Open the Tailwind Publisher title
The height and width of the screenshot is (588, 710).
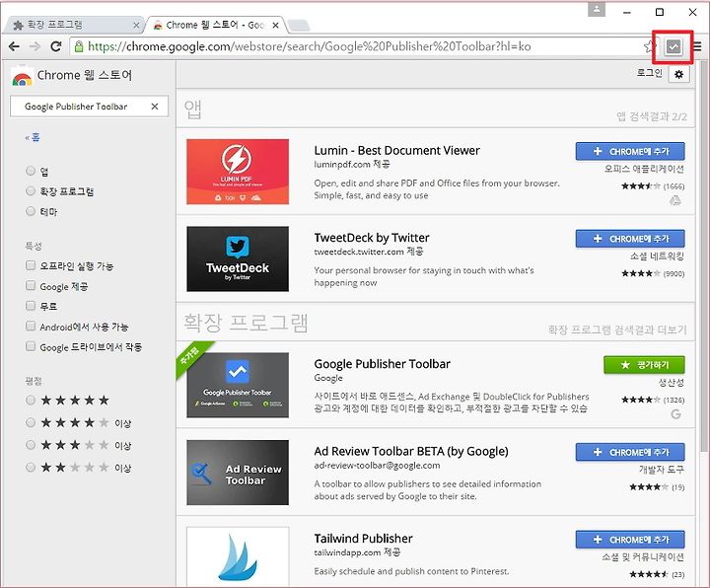coord(363,539)
